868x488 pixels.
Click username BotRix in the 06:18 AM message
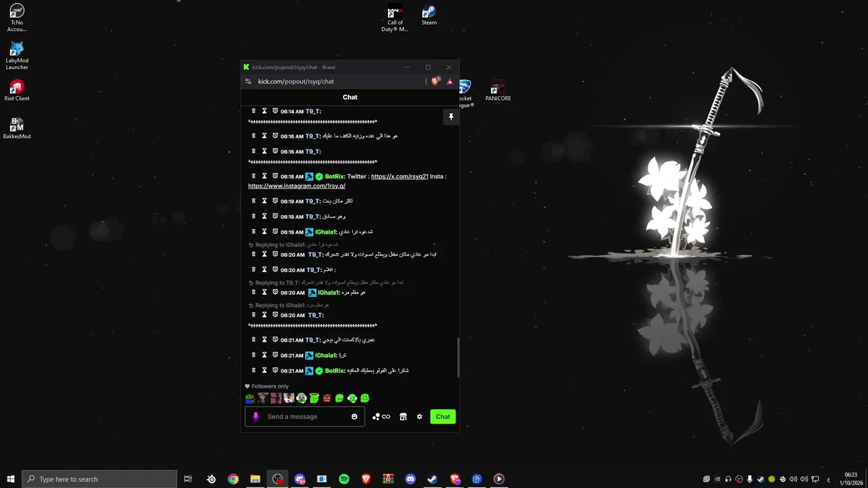point(335,176)
